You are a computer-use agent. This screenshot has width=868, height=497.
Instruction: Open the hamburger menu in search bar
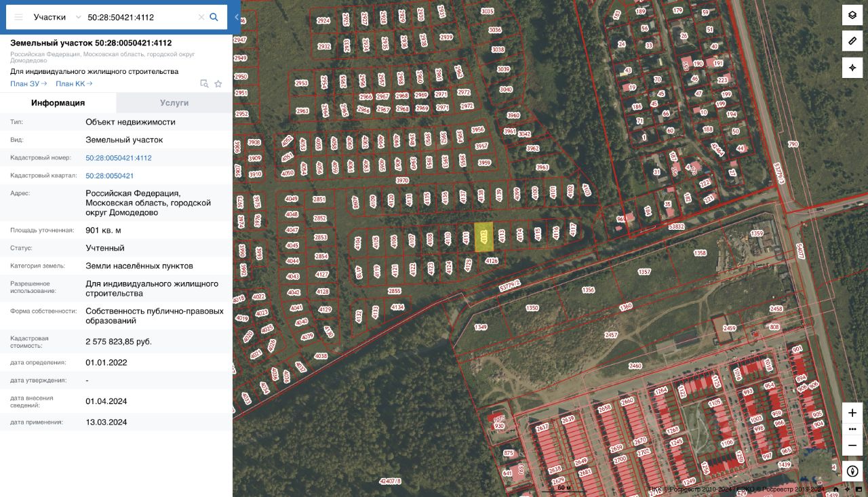pos(18,17)
